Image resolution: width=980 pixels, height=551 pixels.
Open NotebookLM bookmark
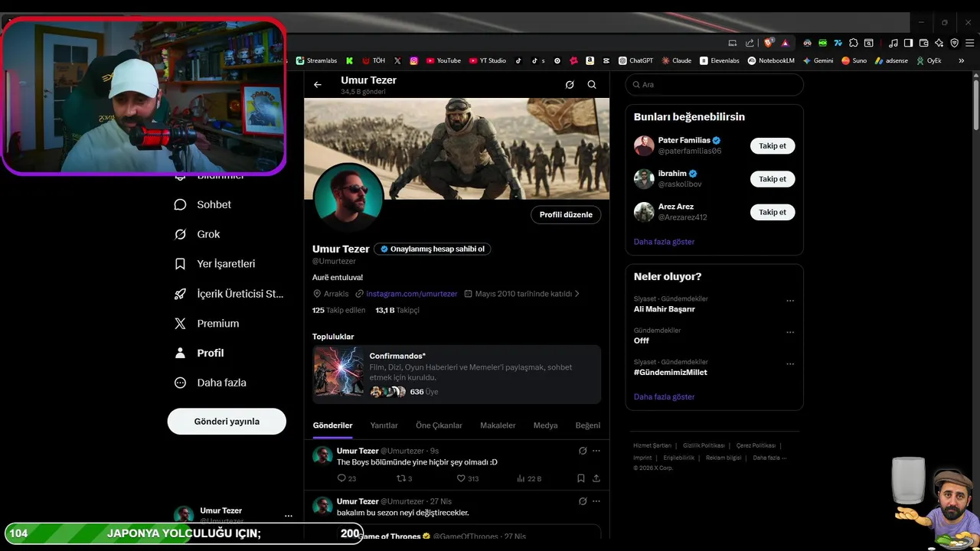pos(771,60)
